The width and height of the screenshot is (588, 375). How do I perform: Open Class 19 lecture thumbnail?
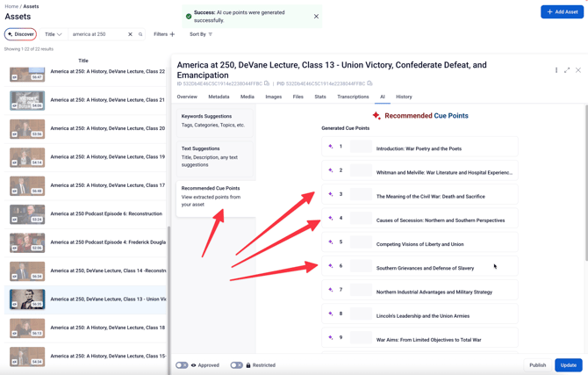pos(27,157)
